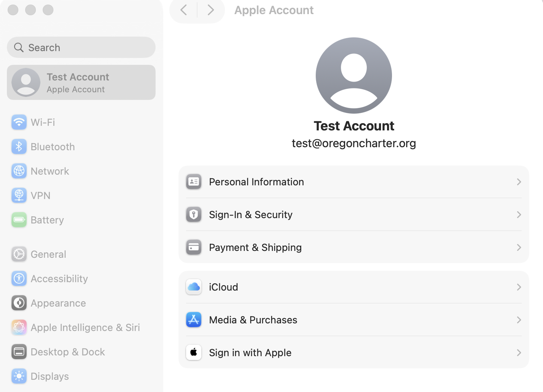The image size is (543, 392).
Task: Select the Bluetooth icon in sidebar
Action: point(19,147)
